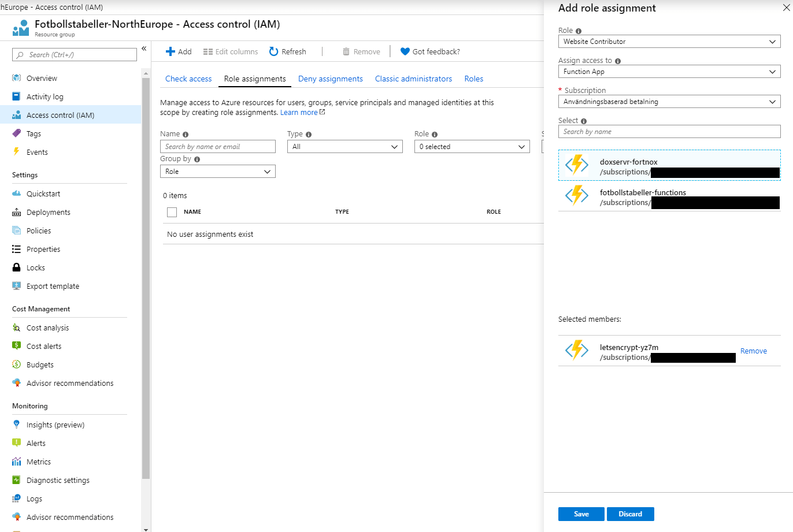The width and height of the screenshot is (793, 532).
Task: Open the Classic administrators tab
Action: [414, 79]
